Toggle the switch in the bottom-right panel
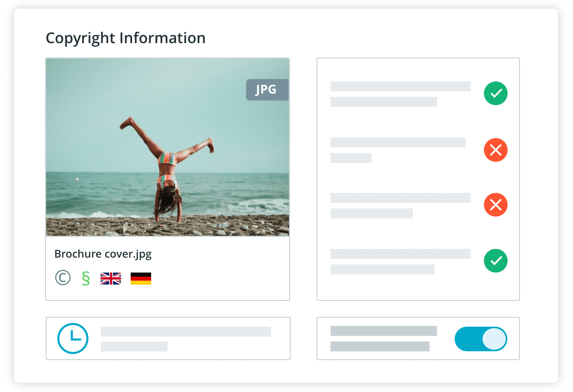This screenshot has height=392, width=573. 480,339
